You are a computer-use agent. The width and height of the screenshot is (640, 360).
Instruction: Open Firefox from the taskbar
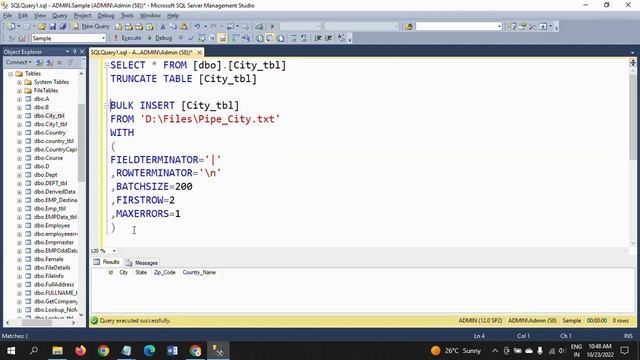coord(80,351)
